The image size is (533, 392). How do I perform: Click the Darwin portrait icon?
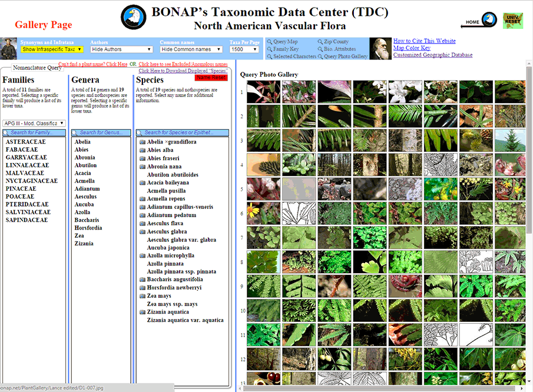[x=380, y=49]
